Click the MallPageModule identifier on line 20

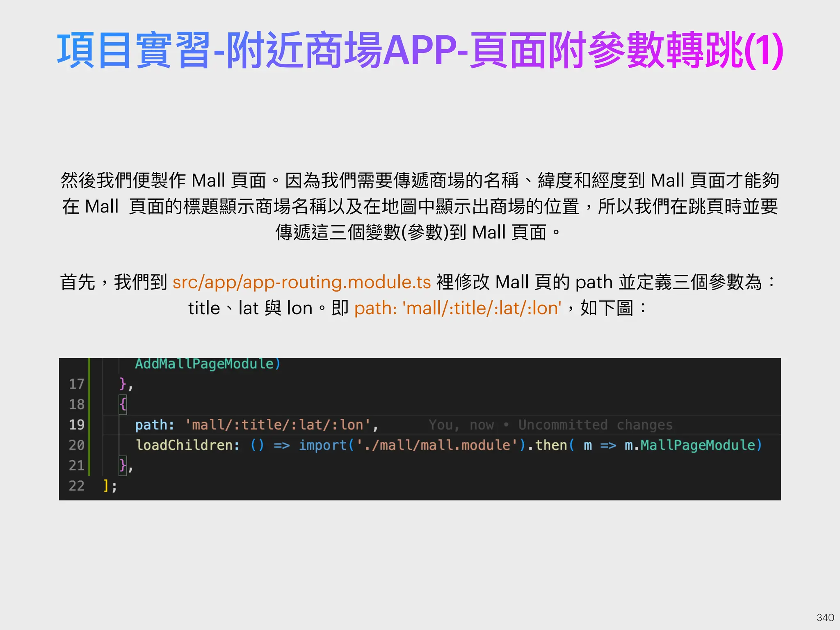697,445
